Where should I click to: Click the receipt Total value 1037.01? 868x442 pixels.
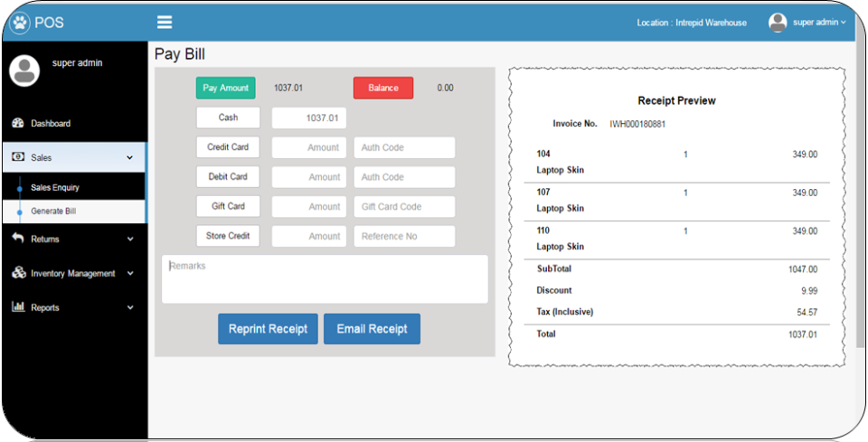803,334
